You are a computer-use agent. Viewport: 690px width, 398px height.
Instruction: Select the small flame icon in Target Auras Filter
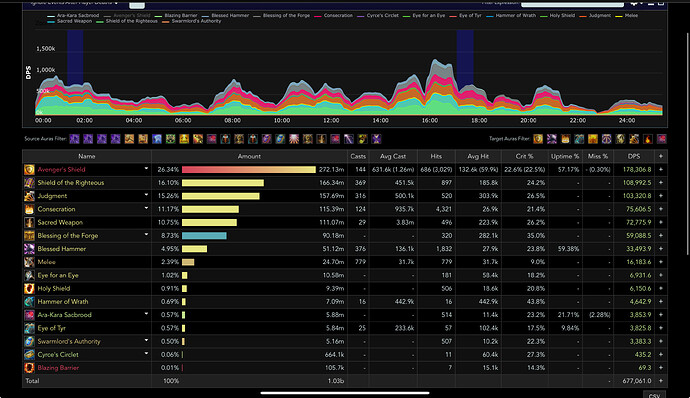[648, 139]
